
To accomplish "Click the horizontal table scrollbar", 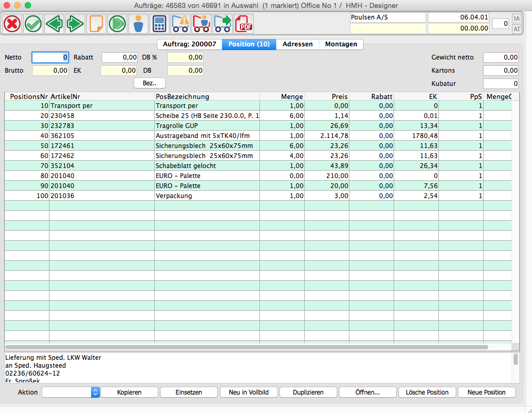I will (x=247, y=347).
